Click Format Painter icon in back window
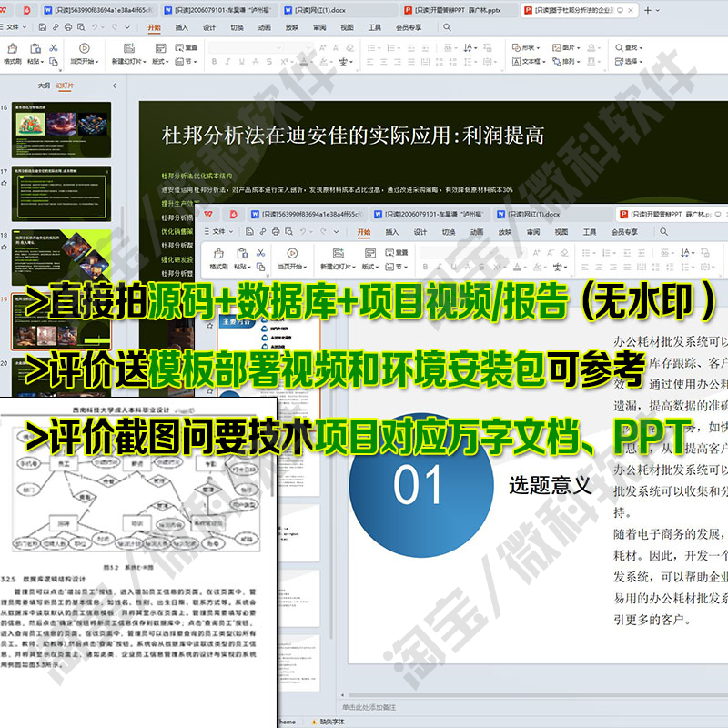 coord(13,48)
